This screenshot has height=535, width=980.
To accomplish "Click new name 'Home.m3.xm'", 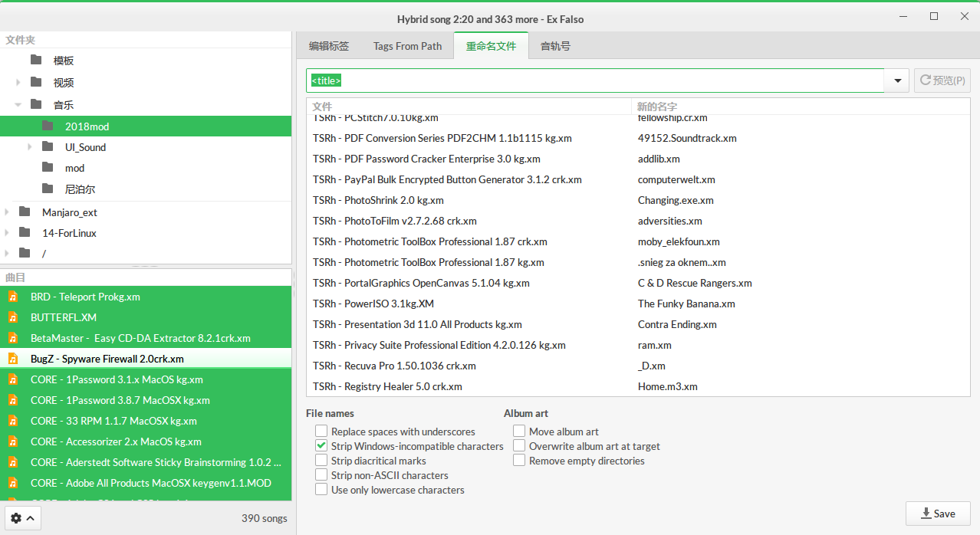I will click(x=668, y=386).
